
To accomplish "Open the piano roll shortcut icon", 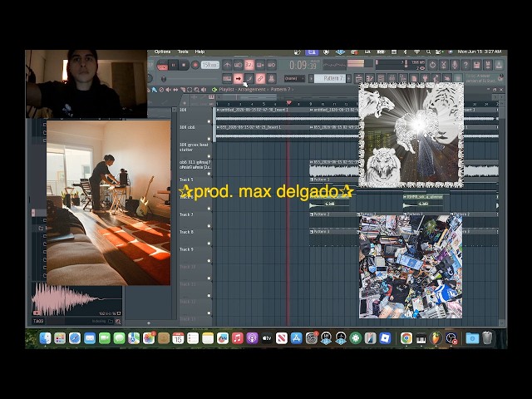I will point(369,79).
